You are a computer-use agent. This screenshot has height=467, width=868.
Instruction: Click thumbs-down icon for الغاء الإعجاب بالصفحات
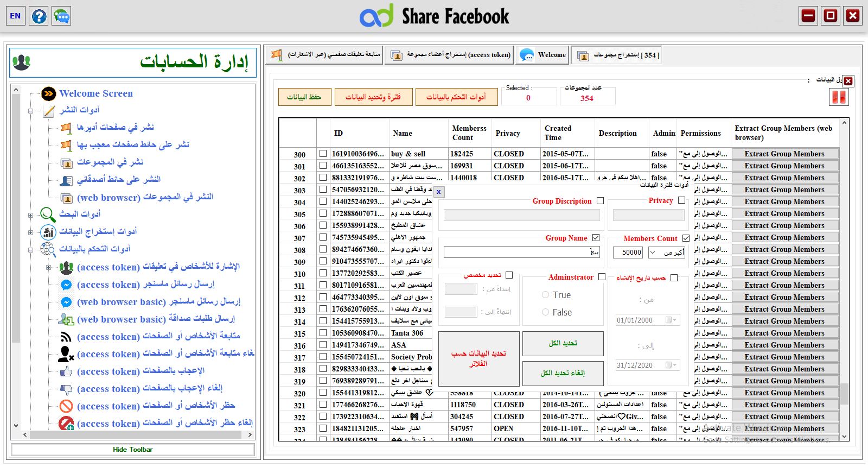(66, 389)
